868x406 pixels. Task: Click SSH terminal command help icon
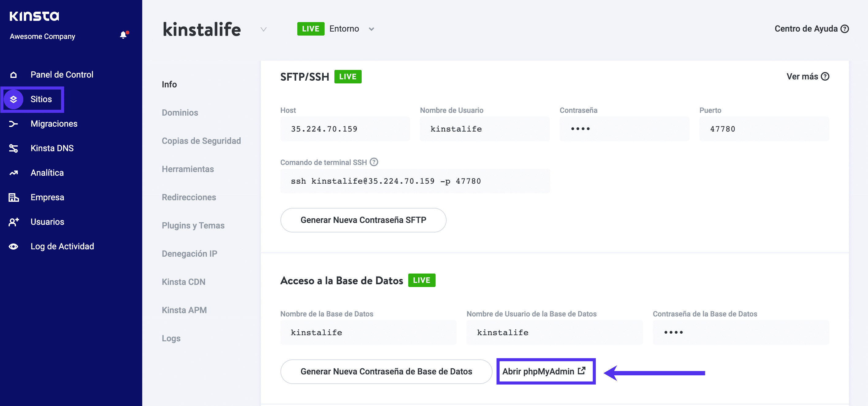pos(374,162)
